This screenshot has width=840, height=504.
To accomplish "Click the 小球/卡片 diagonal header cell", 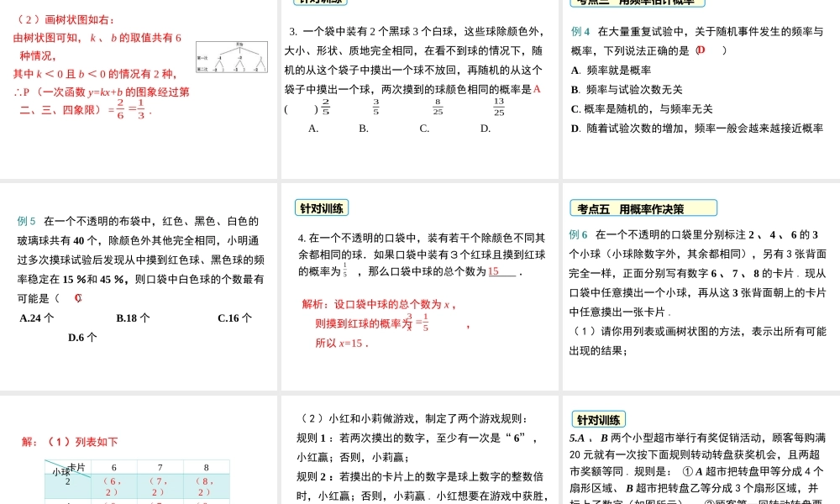I will point(68,468).
